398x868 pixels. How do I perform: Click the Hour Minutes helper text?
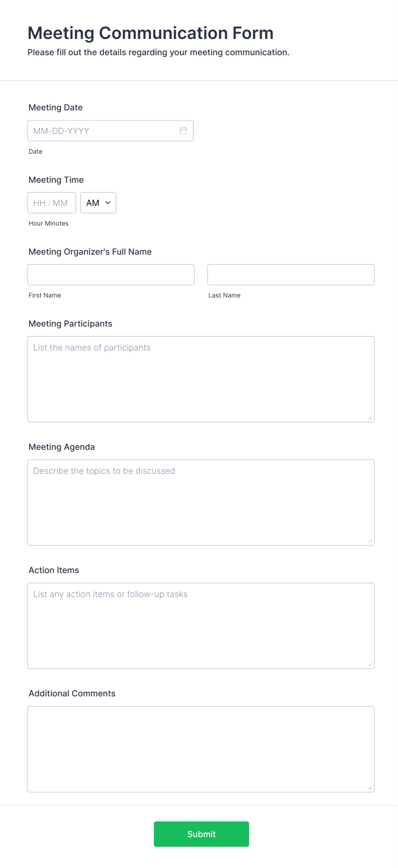(48, 223)
